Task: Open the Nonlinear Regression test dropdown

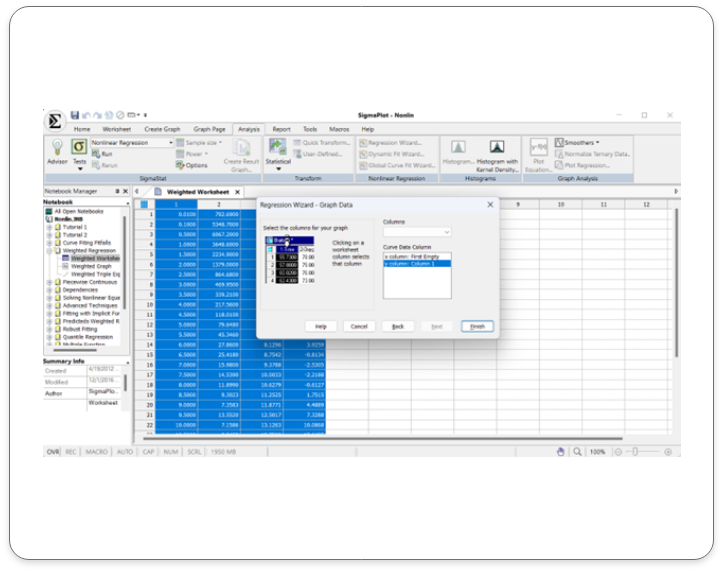Action: click(x=170, y=143)
